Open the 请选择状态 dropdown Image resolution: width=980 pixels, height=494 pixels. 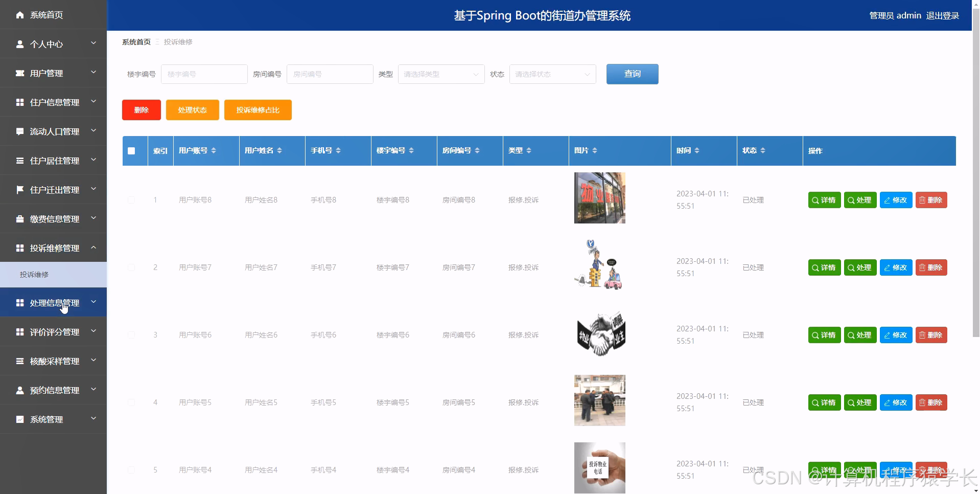[552, 74]
